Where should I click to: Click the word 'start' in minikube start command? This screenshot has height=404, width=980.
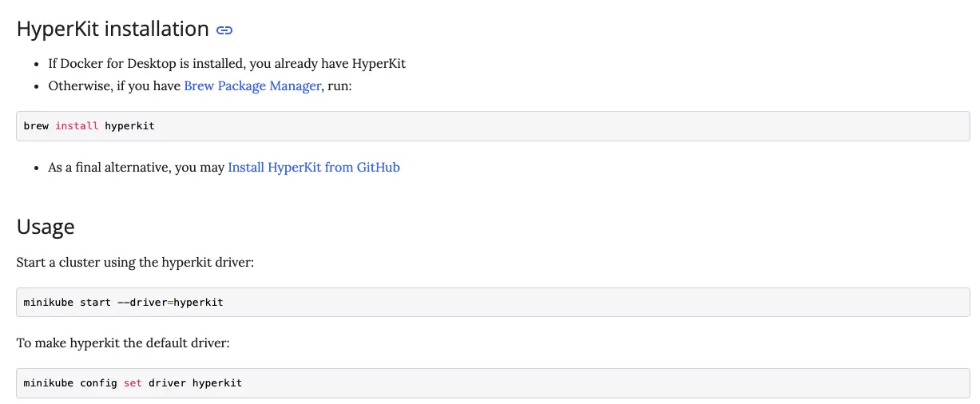pyautogui.click(x=95, y=303)
